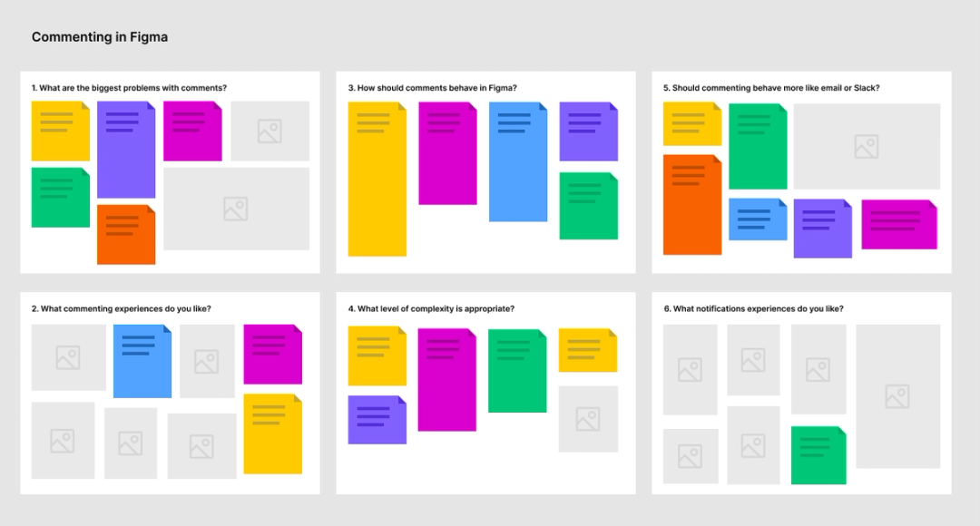Click the small image placeholder in section 1

pos(269,131)
